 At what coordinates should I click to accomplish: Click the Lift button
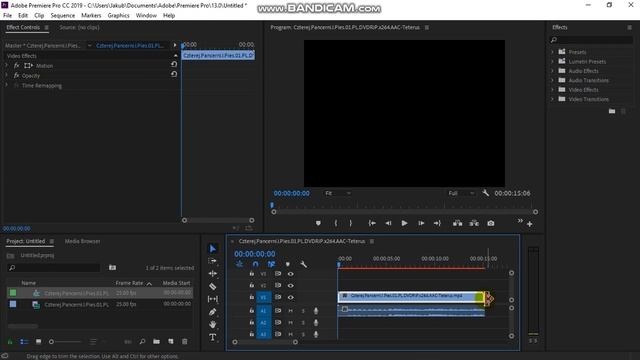pos(458,223)
